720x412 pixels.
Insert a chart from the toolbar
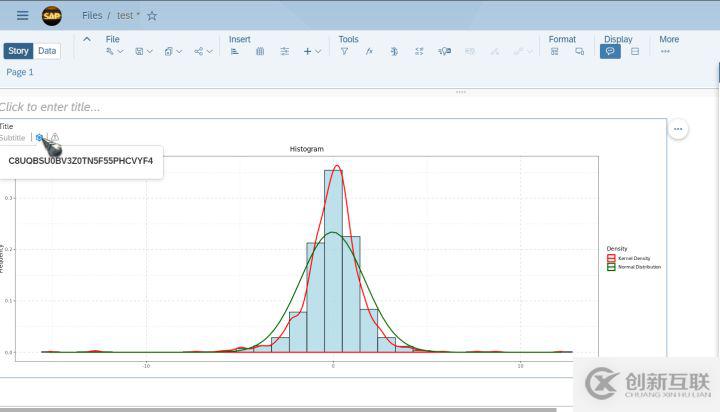(x=235, y=51)
